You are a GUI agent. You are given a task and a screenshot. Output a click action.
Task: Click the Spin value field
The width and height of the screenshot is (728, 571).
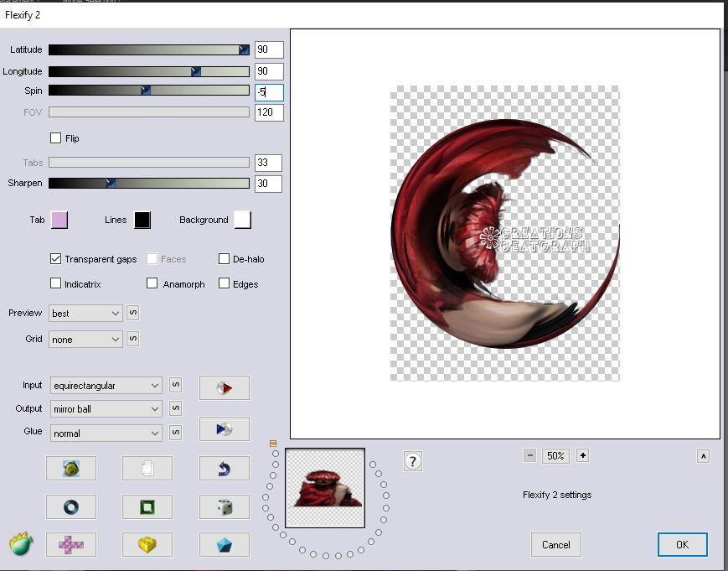tap(269, 92)
